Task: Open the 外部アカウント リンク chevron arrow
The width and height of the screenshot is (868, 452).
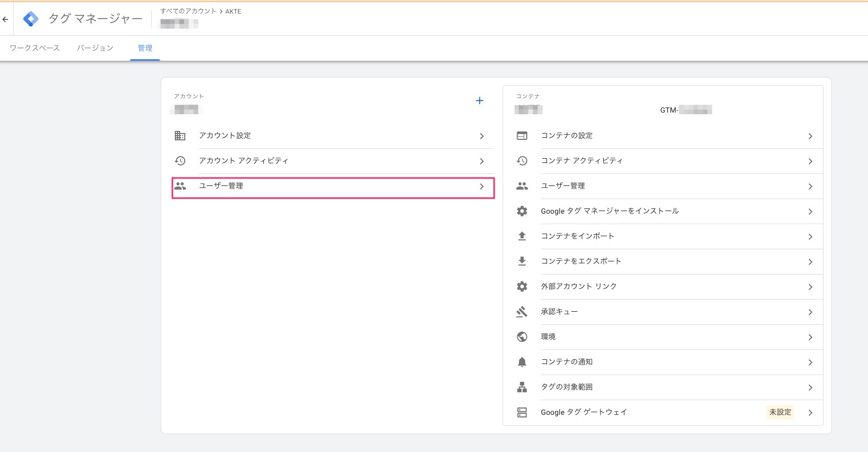Action: (x=810, y=287)
